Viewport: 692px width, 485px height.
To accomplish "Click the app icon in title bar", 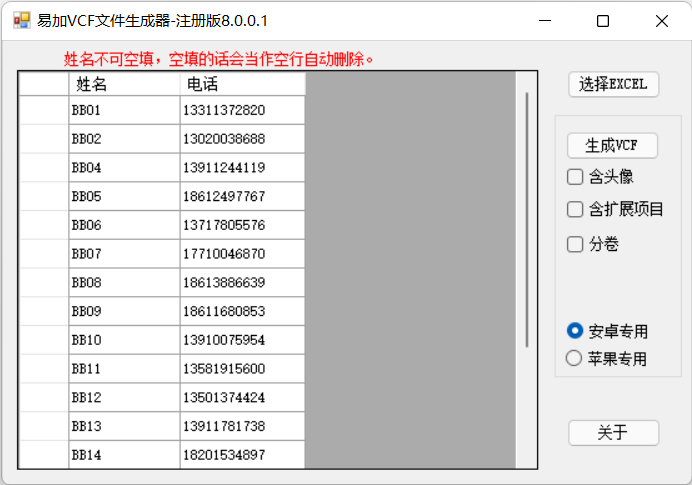I will 22,21.
